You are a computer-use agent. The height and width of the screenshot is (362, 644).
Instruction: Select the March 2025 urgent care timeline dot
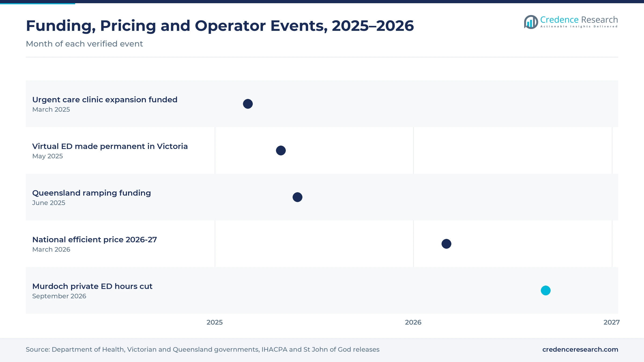pyautogui.click(x=248, y=104)
